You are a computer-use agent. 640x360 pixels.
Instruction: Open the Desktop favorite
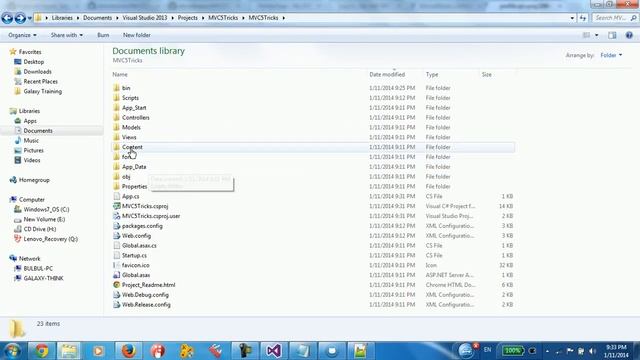click(x=34, y=62)
